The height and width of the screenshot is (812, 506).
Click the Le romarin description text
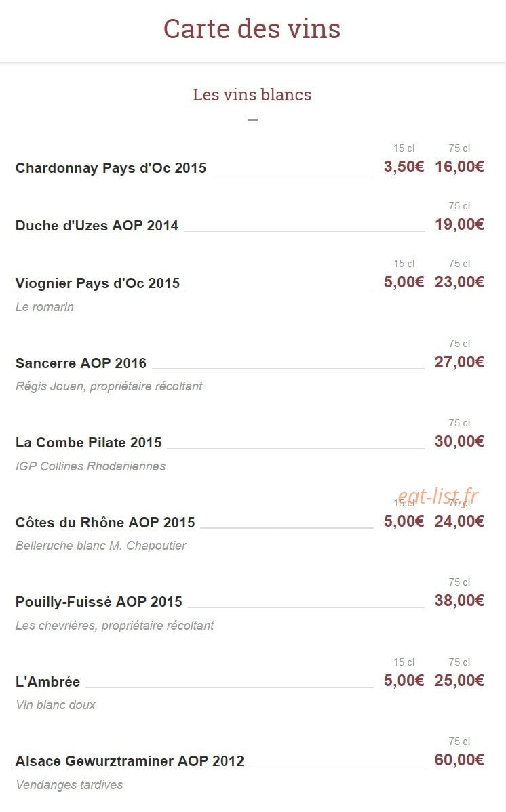(x=45, y=307)
